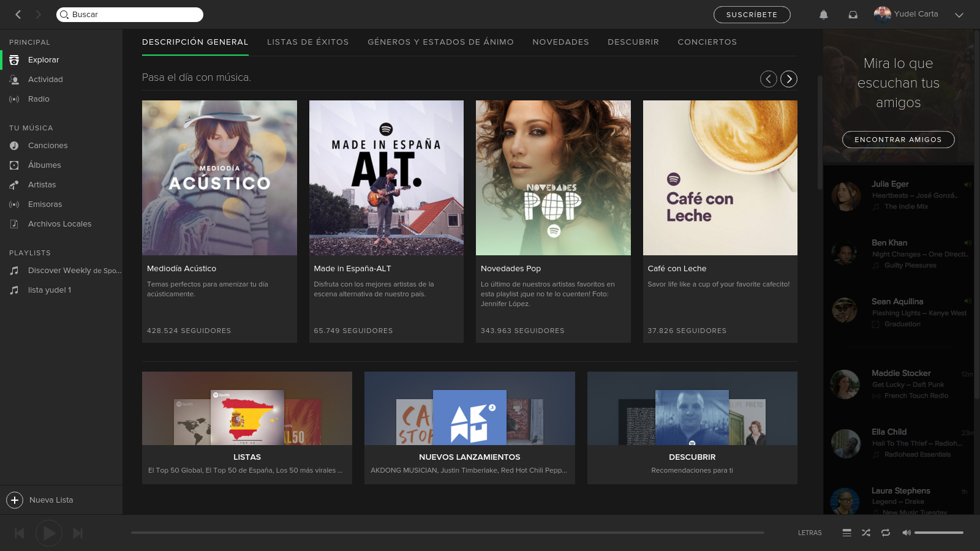Open Julia Eger friend activity
The height and width of the screenshot is (551, 980).
[899, 195]
